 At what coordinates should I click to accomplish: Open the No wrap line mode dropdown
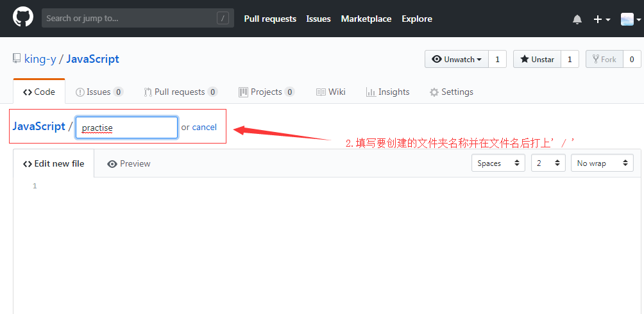tap(602, 163)
